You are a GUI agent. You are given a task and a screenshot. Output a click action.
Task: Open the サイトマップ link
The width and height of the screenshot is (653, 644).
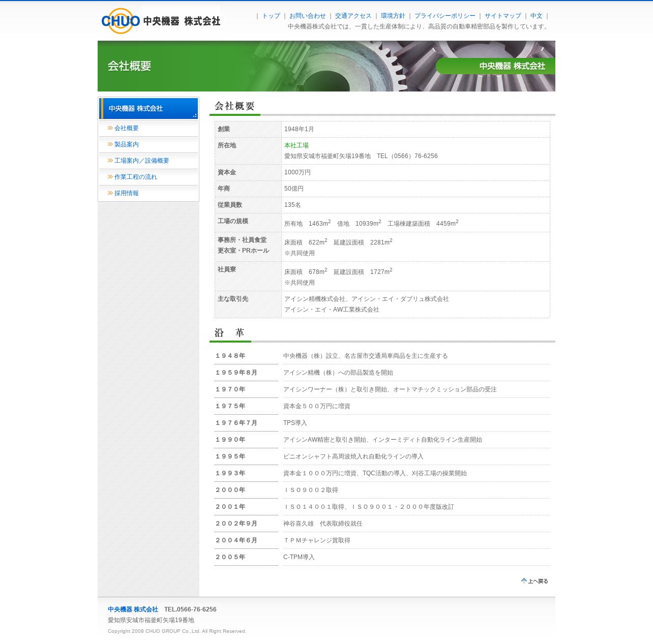click(x=502, y=16)
